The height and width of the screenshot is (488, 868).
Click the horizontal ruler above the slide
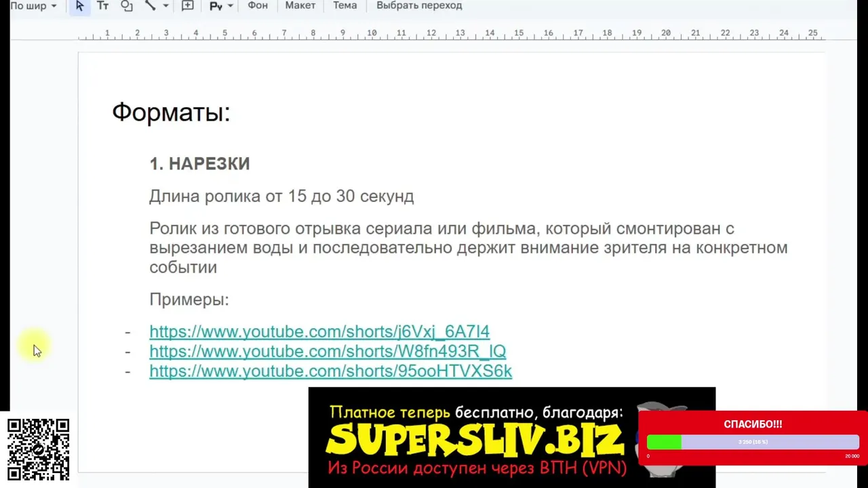tap(451, 33)
